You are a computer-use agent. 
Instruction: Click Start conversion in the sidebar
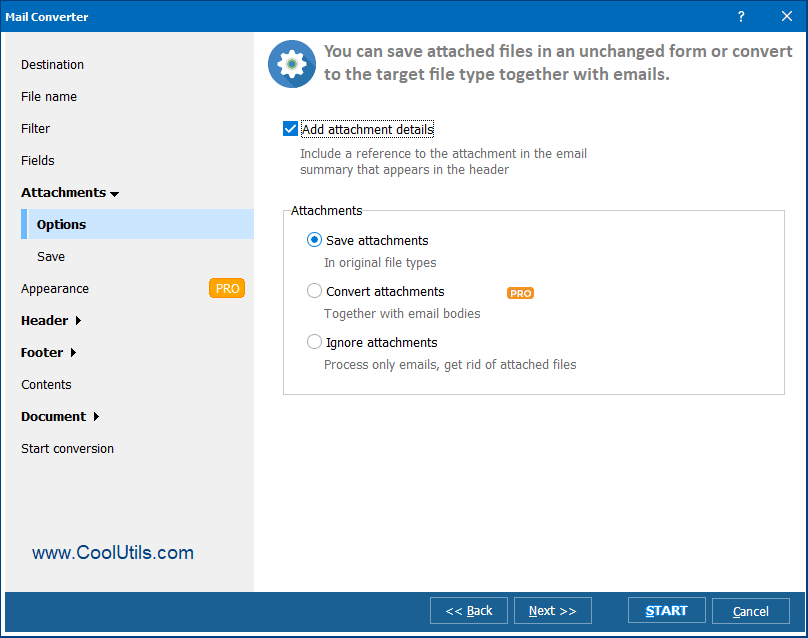67,448
